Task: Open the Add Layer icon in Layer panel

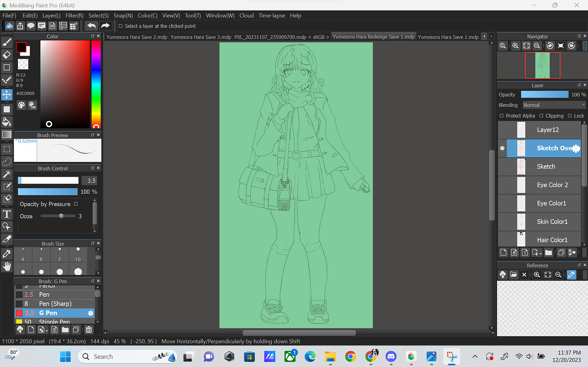Action: click(x=503, y=252)
